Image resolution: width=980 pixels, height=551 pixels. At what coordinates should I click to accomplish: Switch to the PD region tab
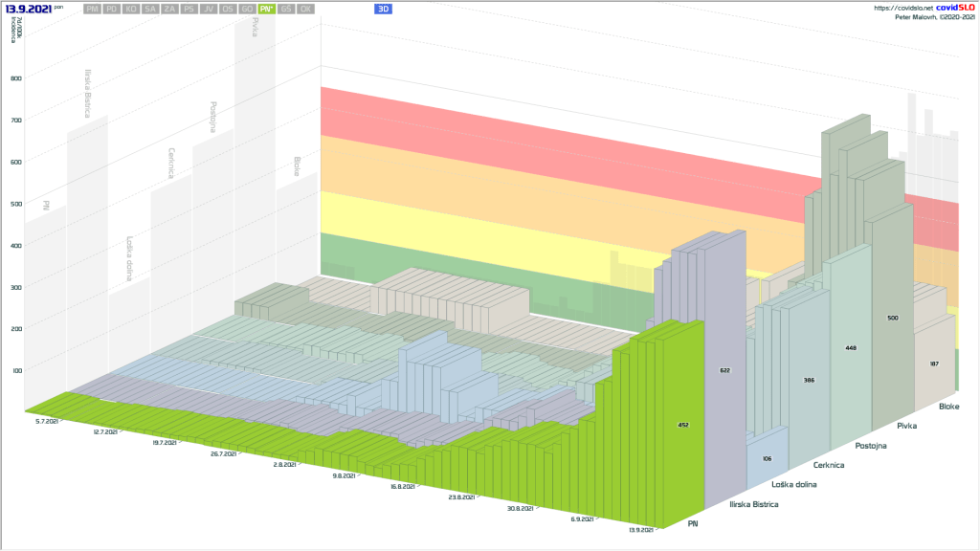click(113, 9)
